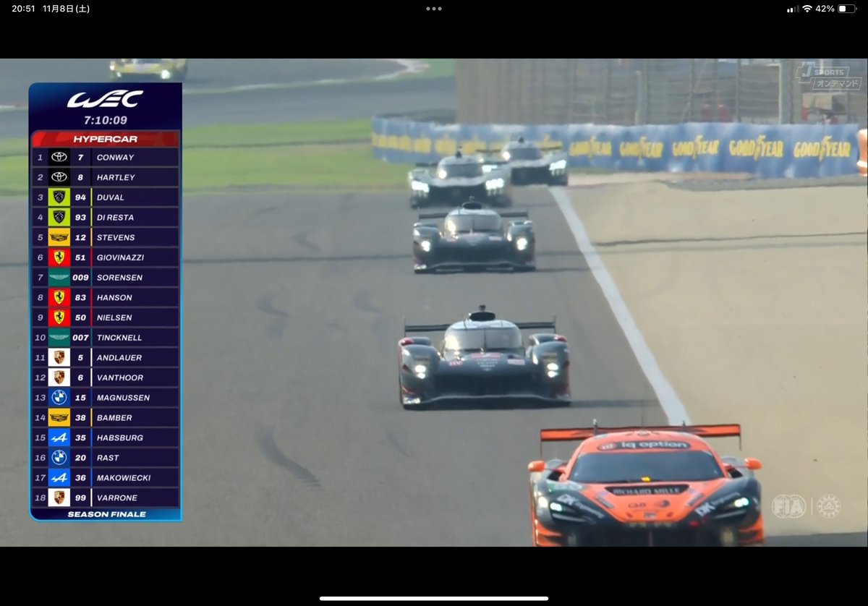Viewport: 868px width, 606px height.
Task: Select the BMW roundel beside MAGNUSSEN
Action: pos(59,397)
